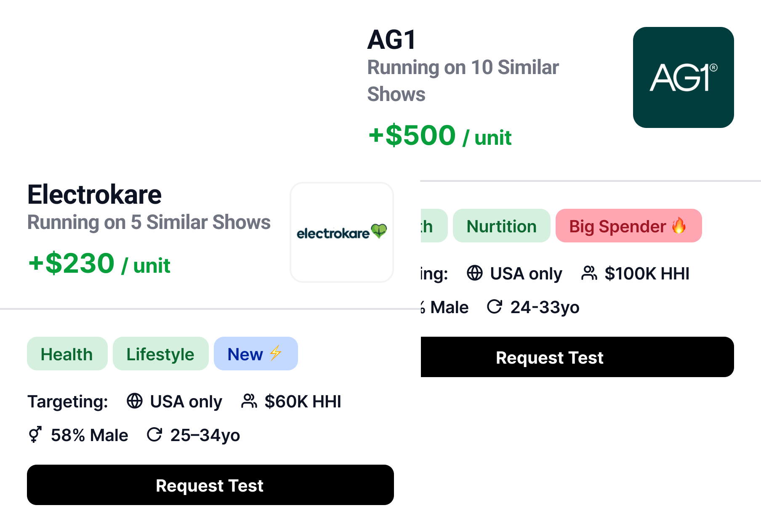The width and height of the screenshot is (761, 532).
Task: Click the people icon beside $100K HHI
Action: pos(589,273)
